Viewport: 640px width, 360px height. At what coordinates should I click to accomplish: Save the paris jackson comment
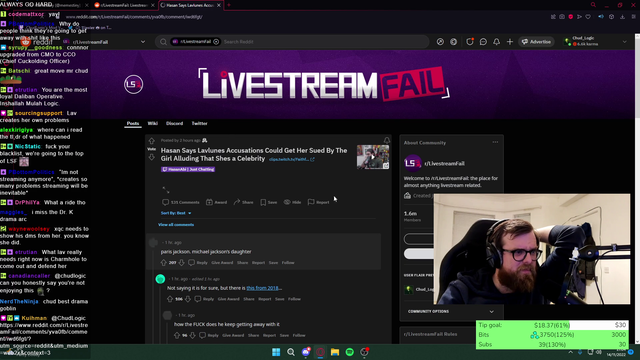click(x=273, y=262)
